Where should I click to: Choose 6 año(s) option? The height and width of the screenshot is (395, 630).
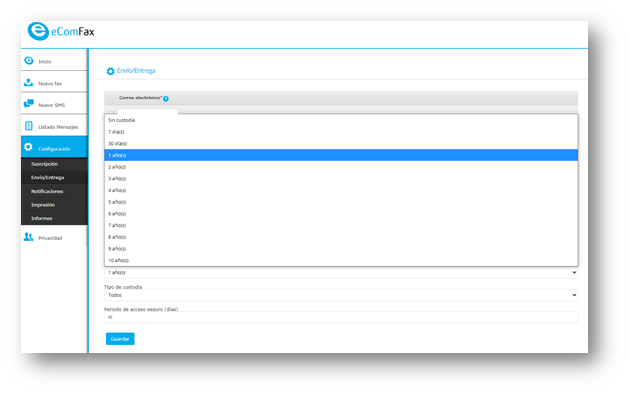[x=341, y=213]
